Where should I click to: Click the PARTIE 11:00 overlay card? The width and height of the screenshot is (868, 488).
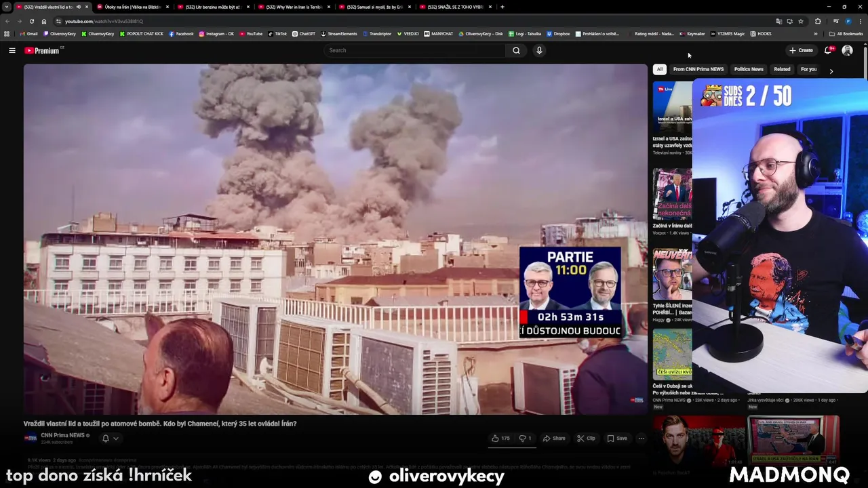pos(570,291)
